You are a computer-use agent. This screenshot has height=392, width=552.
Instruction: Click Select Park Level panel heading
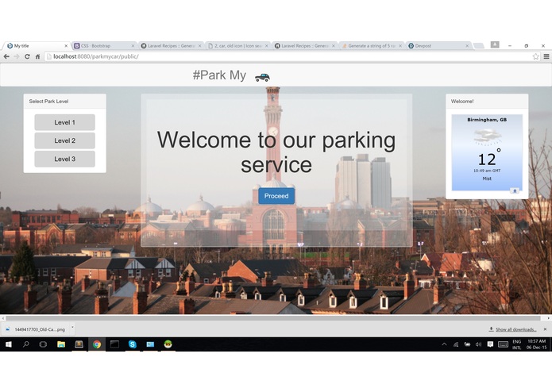tap(48, 102)
